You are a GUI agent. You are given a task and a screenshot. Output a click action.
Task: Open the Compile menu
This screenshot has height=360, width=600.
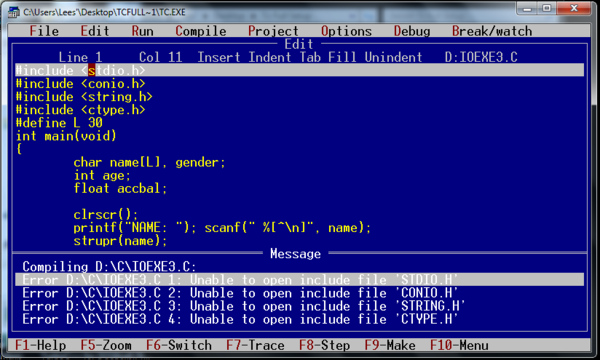click(x=201, y=31)
